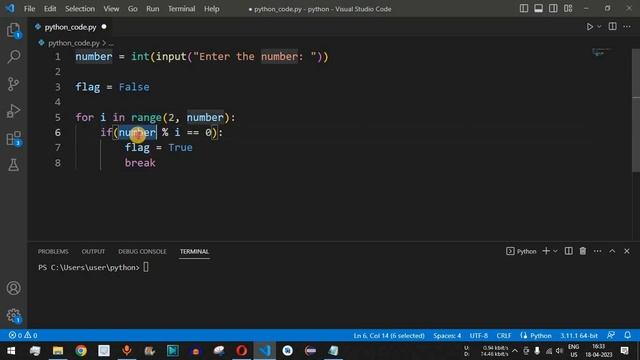Image resolution: width=640 pixels, height=360 pixels.
Task: Open Opera browser from the taskbar
Action: pyautogui.click(x=241, y=351)
